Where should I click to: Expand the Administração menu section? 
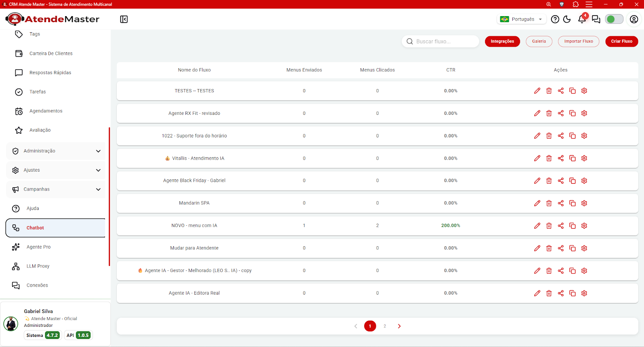[x=56, y=151]
